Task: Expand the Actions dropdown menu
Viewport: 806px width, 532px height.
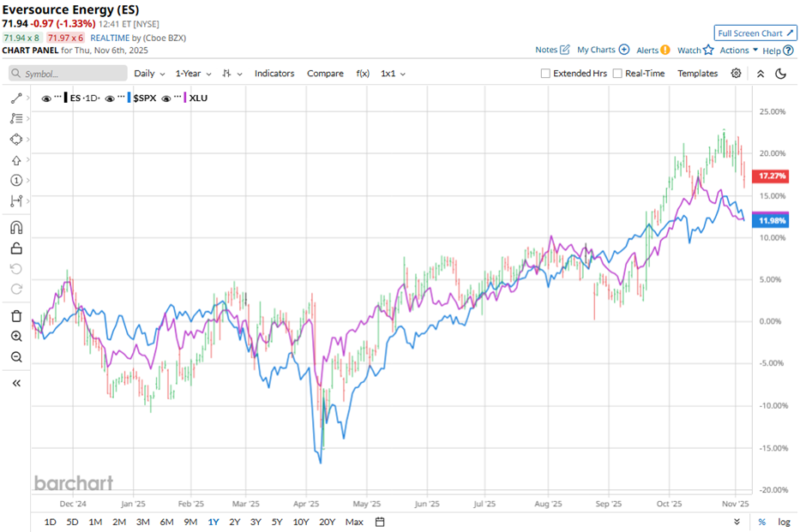Action: click(x=738, y=50)
